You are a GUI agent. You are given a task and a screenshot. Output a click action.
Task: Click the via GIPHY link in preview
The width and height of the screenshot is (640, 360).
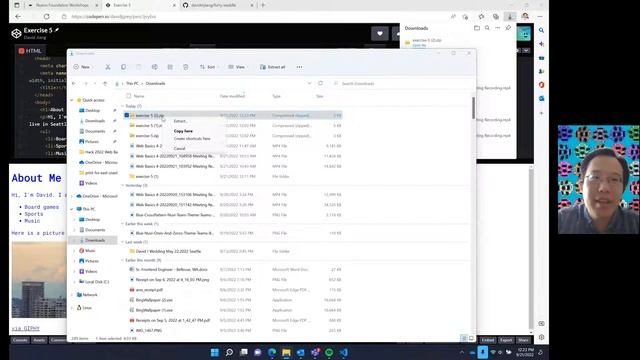tap(25, 328)
